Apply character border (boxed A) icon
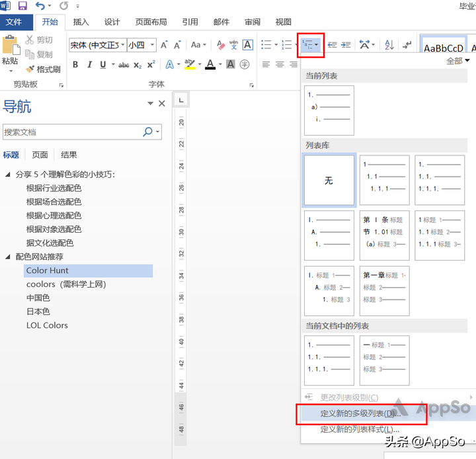Viewport: 476px width, 459px height. click(248, 45)
